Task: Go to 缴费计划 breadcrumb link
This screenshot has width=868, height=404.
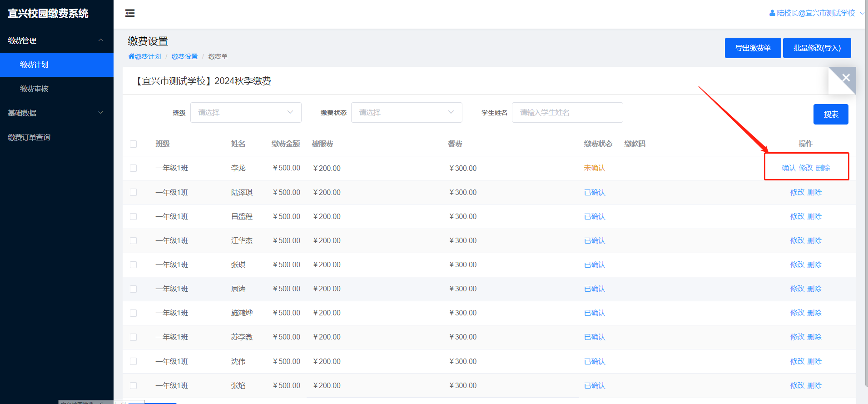Action: [x=148, y=56]
